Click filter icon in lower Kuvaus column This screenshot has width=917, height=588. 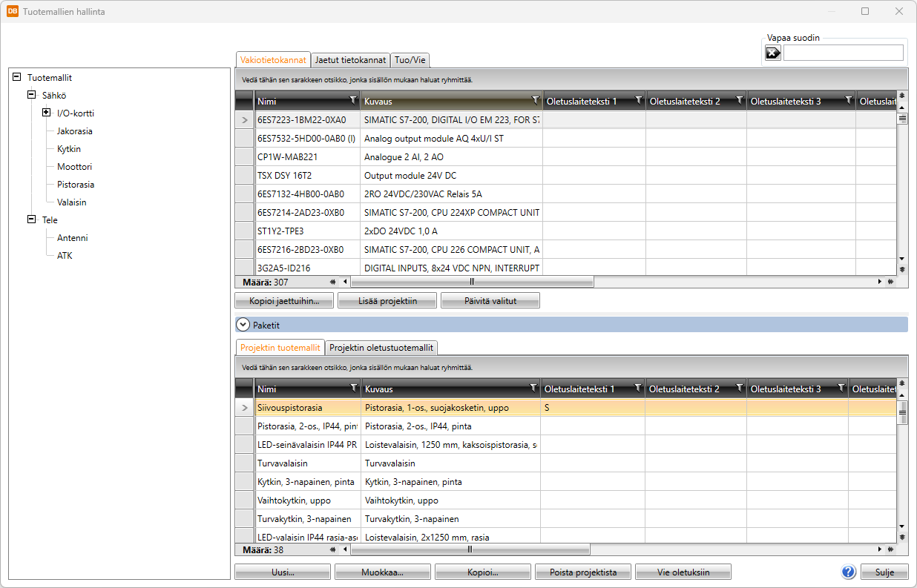pyautogui.click(x=532, y=388)
